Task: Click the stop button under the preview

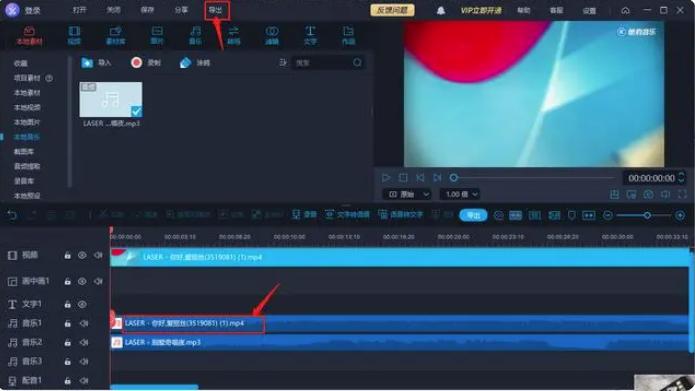Action: tap(403, 178)
